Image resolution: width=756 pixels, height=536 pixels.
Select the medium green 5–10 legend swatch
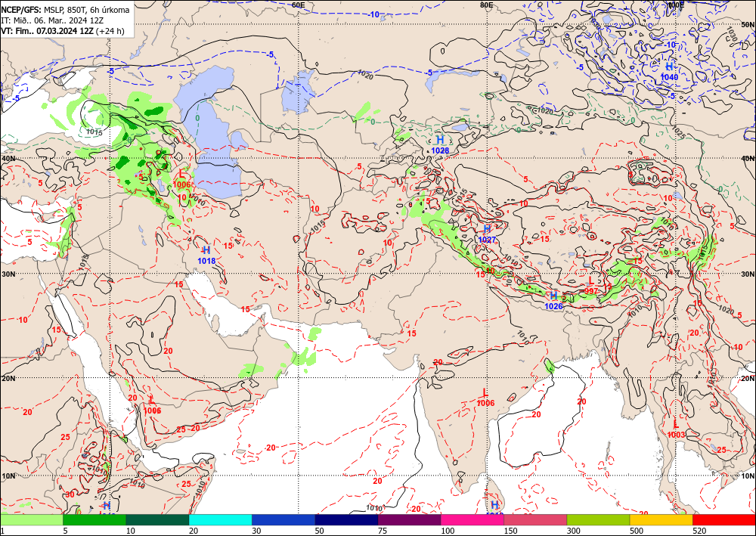tap(94, 519)
